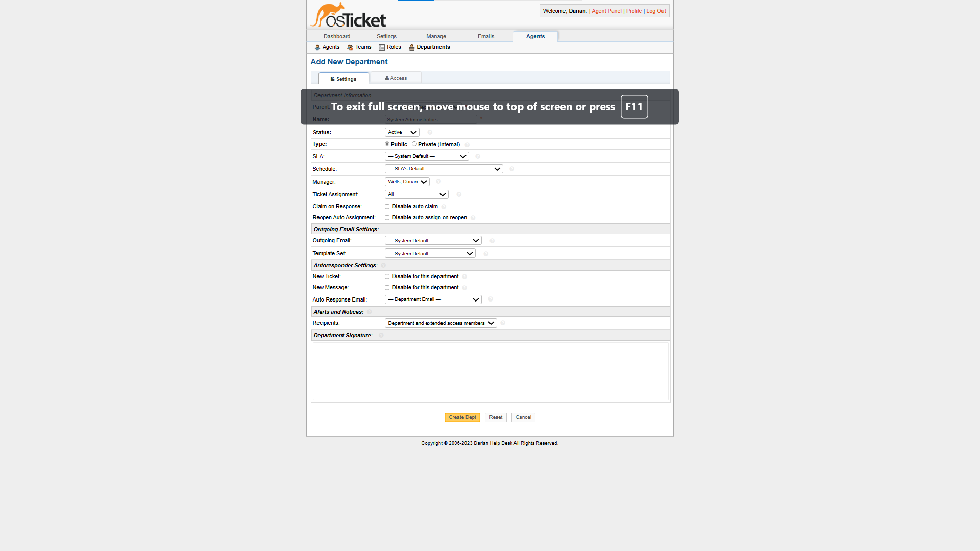Screen dimensions: 980x551
Task: Open the Status dropdown
Action: point(402,132)
